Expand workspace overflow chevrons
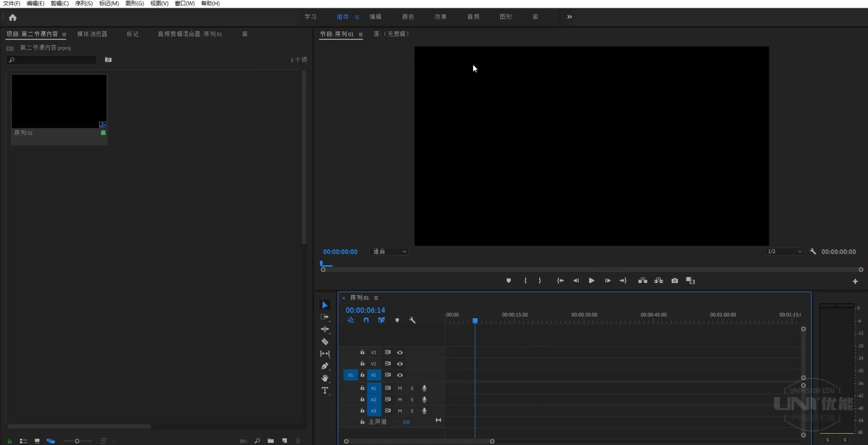This screenshot has width=868, height=445. coord(569,17)
